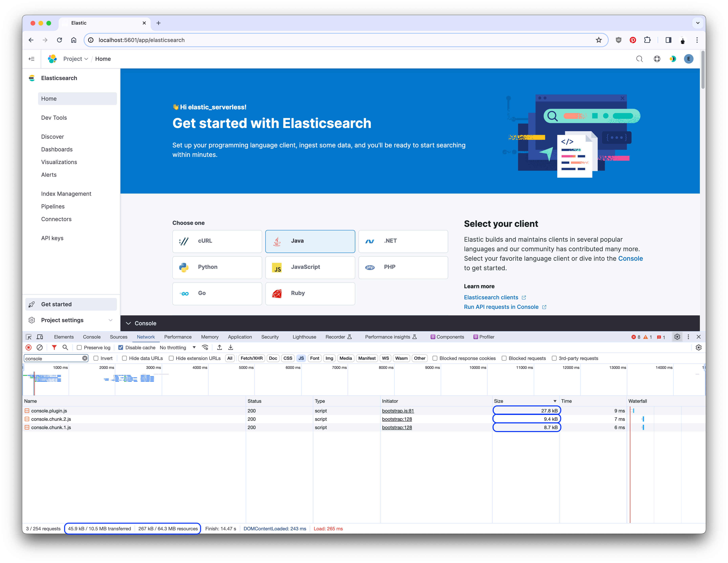728x563 pixels.
Task: Open the browser tab search chevron
Action: coord(698,23)
